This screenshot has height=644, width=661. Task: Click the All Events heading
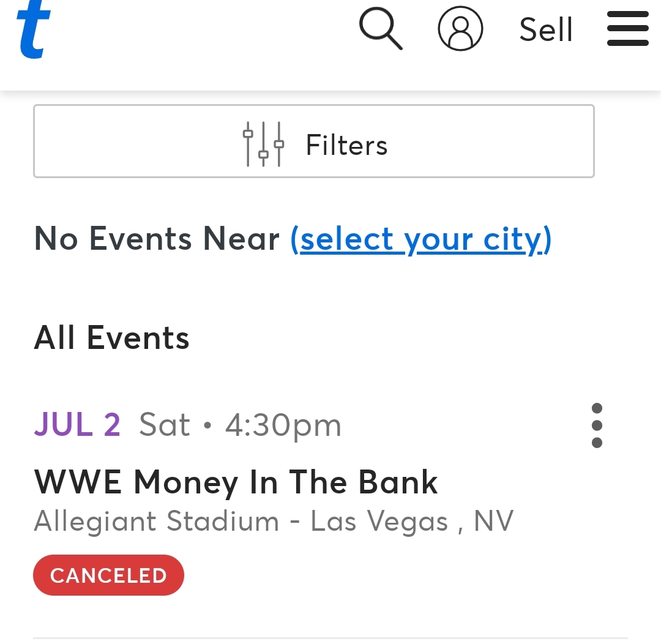[x=111, y=337]
